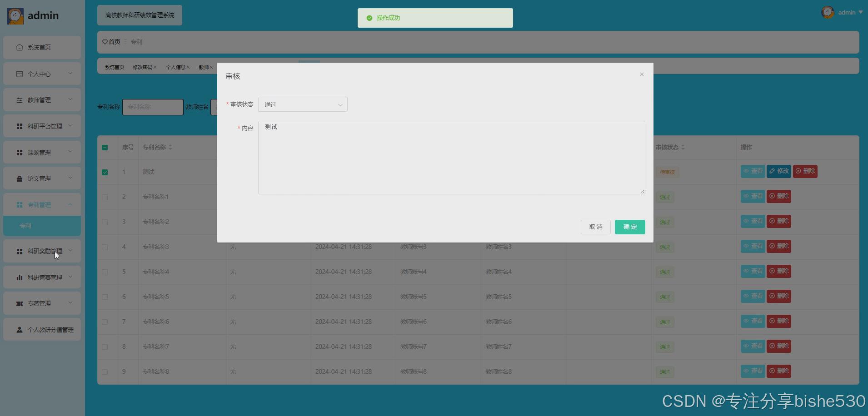868x416 pixels.
Task: Click the 通过 badge in row 专利名称8
Action: click(665, 372)
